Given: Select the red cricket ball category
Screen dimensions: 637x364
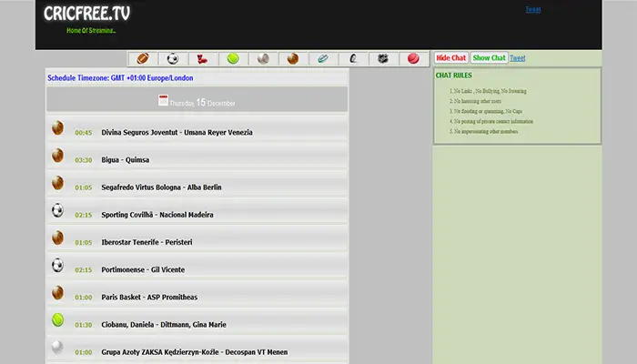Looking at the screenshot, I should [x=413, y=58].
